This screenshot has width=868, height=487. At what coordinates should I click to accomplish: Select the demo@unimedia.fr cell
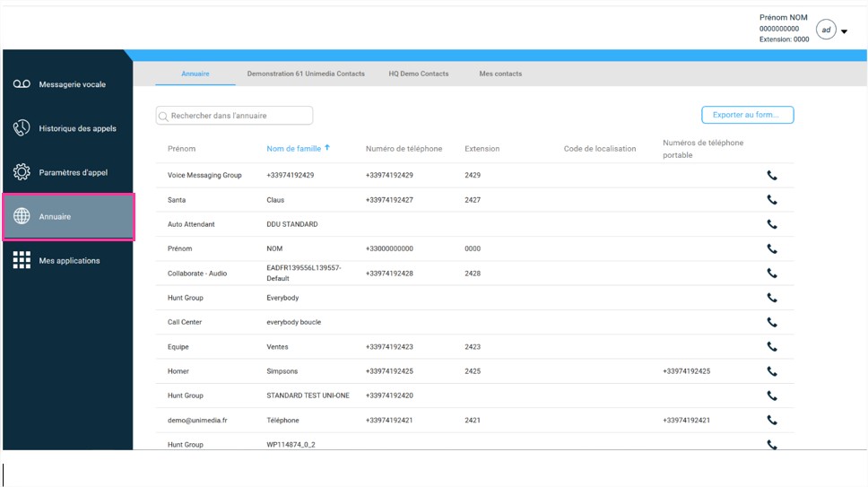[197, 420]
